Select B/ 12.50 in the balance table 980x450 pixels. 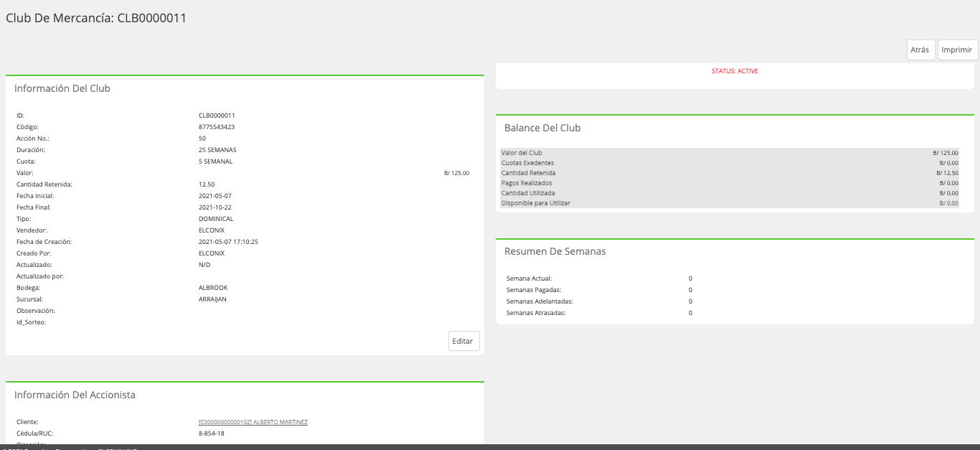[x=947, y=173]
